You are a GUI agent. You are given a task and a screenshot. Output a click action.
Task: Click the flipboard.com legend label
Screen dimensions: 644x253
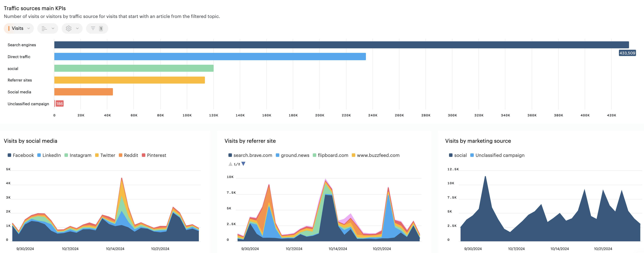coord(333,155)
